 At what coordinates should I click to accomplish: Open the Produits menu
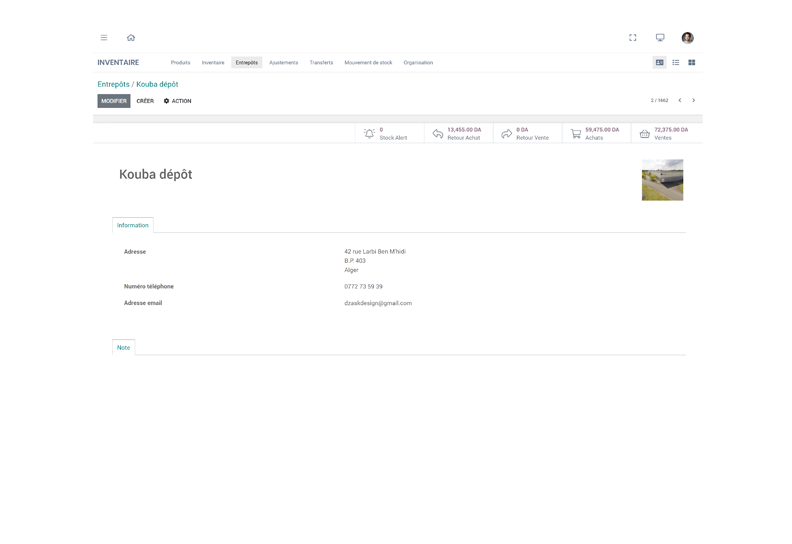pos(180,63)
